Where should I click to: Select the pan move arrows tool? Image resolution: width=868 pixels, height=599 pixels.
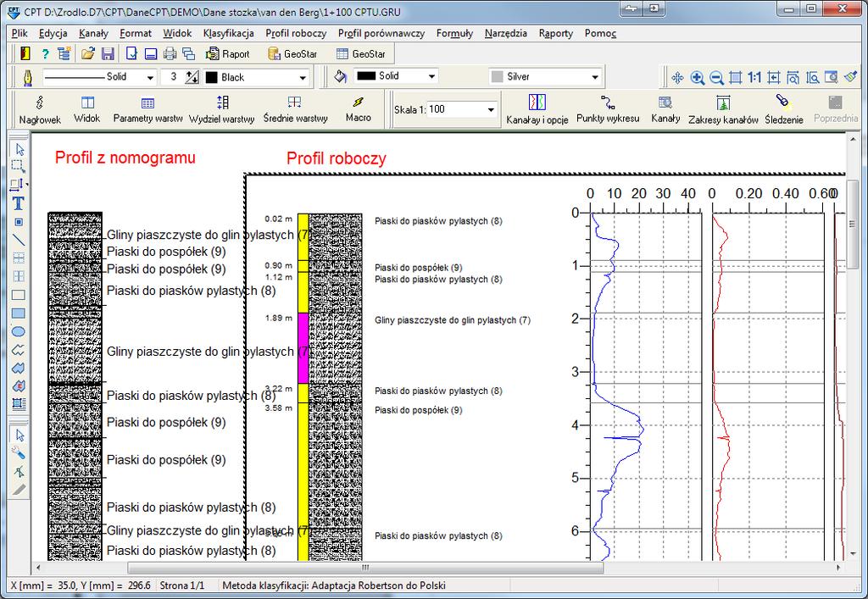[677, 78]
